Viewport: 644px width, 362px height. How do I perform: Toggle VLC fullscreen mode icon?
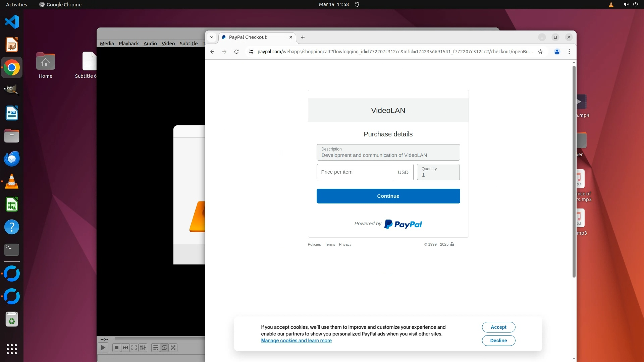pyautogui.click(x=134, y=348)
